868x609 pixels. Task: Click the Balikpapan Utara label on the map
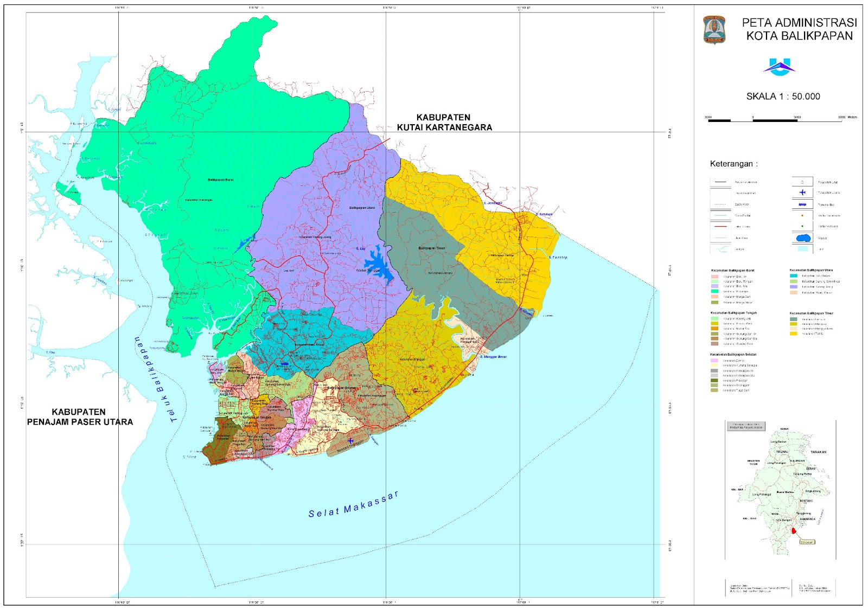(x=362, y=207)
